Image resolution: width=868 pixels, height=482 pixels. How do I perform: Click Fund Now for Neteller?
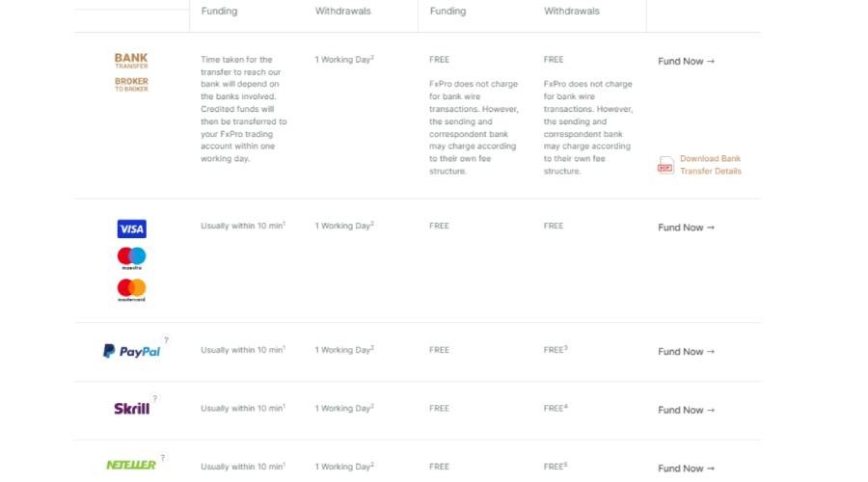tap(686, 469)
